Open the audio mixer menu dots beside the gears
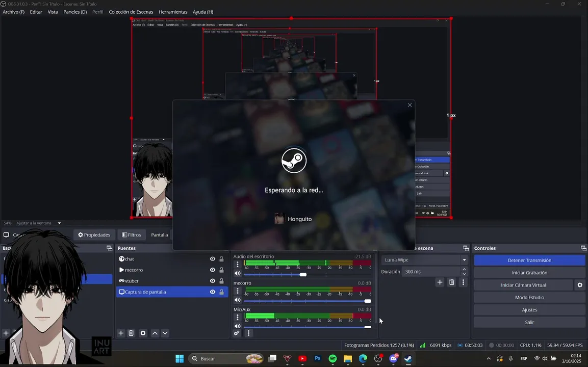The width and height of the screenshot is (588, 367). (248, 333)
